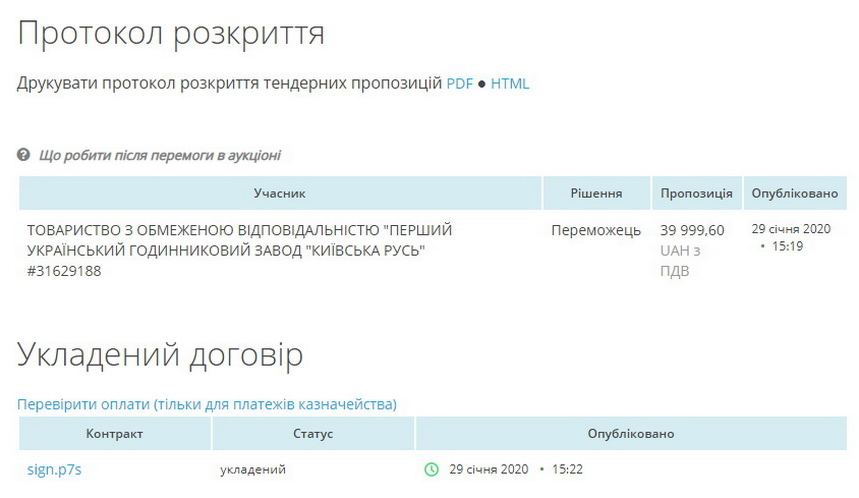Open the PDF version of the protocol
Image resolution: width=859 pixels, height=498 pixels.
coord(459,84)
